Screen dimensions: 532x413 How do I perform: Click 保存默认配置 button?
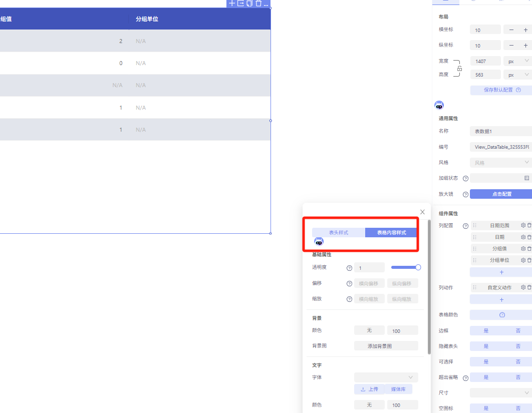pos(501,90)
